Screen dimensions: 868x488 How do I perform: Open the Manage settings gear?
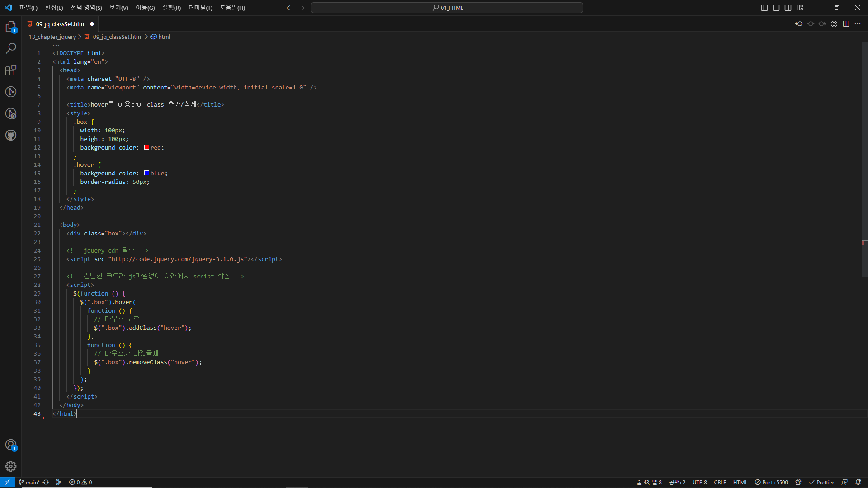tap(11, 466)
